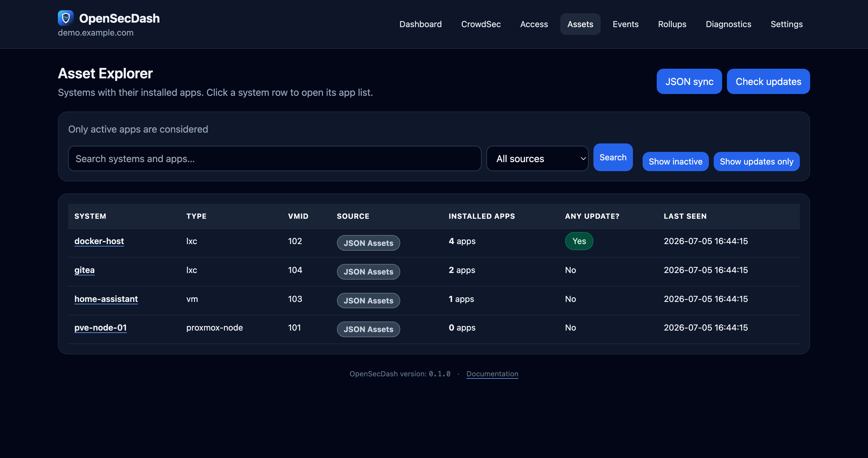
Task: Click the JSON Assets badge in gitea row
Action: (368, 272)
